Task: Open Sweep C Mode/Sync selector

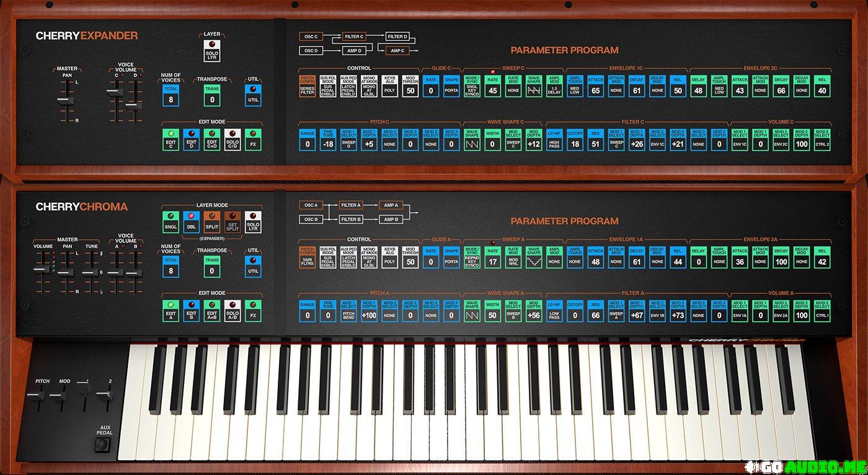Action: 472,86
